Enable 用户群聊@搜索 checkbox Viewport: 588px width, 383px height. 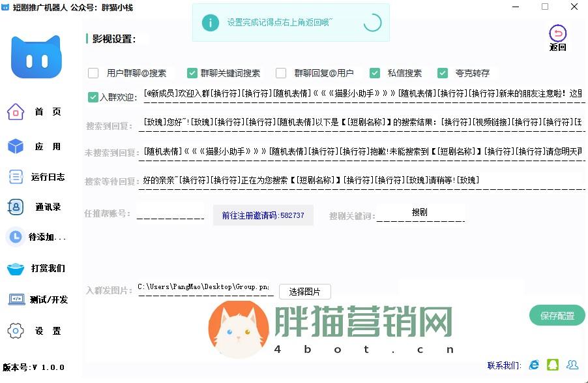93,73
